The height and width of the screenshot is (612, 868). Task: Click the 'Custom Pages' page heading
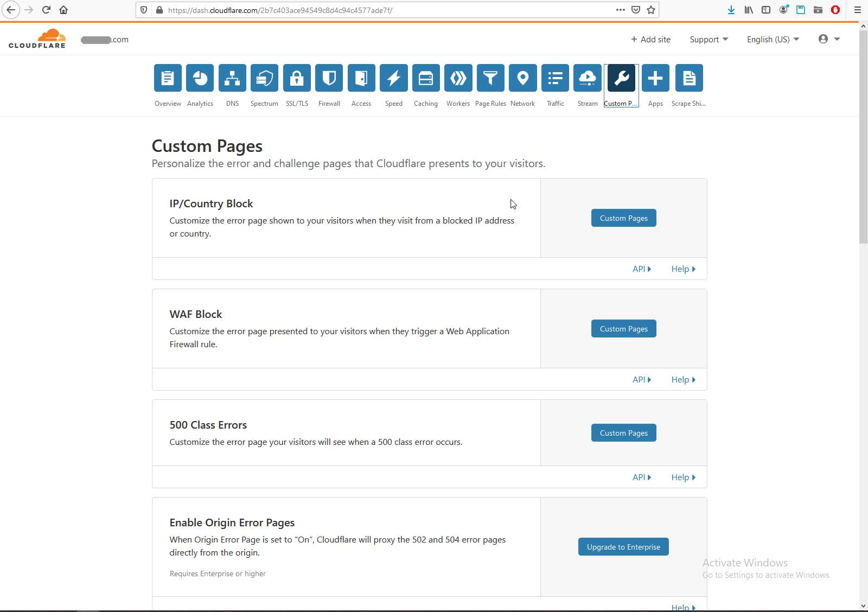click(x=207, y=146)
